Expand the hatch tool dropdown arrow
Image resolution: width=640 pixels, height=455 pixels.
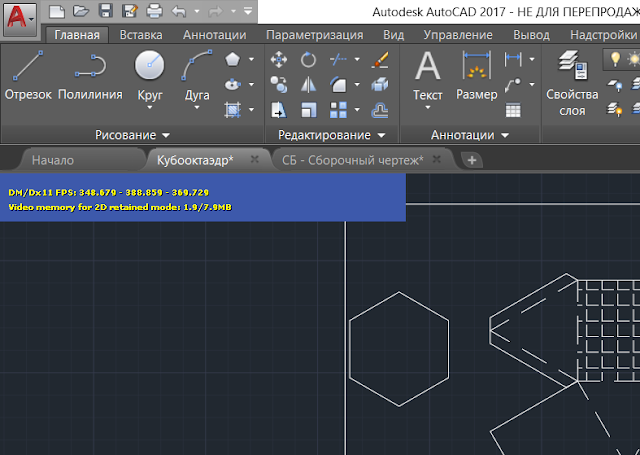251,110
